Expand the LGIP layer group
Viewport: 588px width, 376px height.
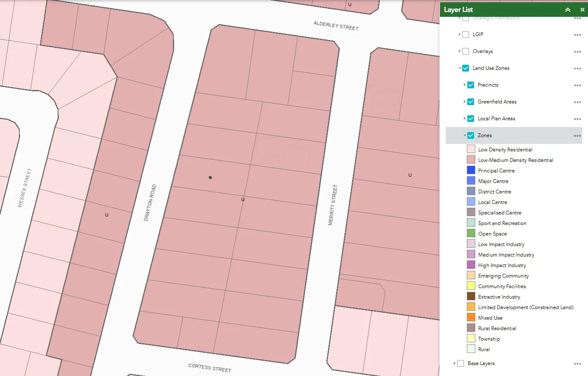point(459,34)
